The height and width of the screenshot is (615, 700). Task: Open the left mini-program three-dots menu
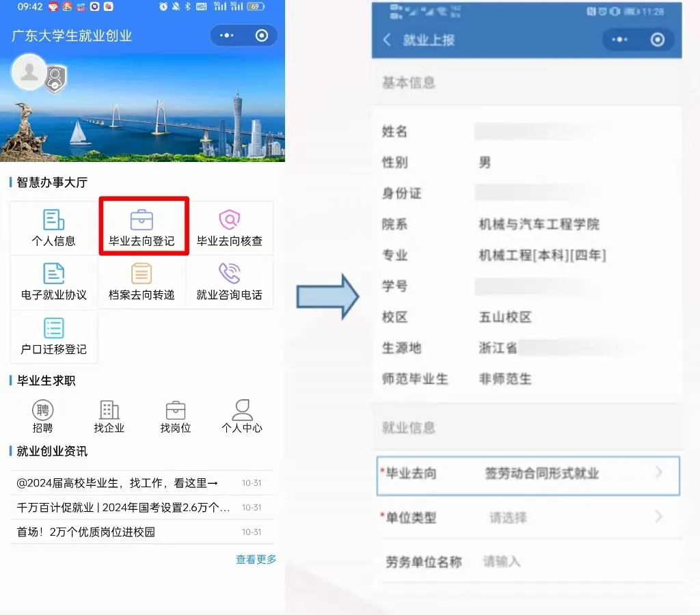tap(227, 36)
